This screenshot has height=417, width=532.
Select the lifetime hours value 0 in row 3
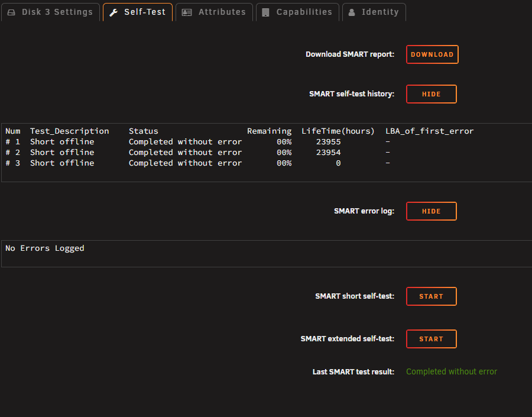pyautogui.click(x=338, y=163)
